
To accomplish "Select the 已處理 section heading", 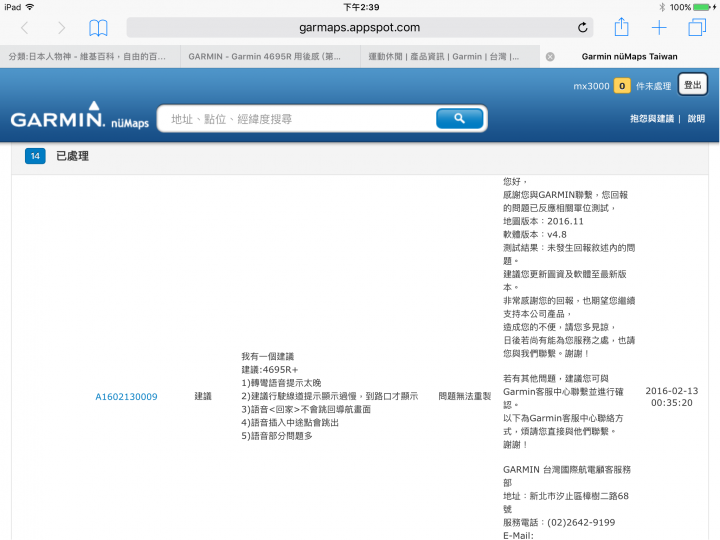I will coord(73,156).
